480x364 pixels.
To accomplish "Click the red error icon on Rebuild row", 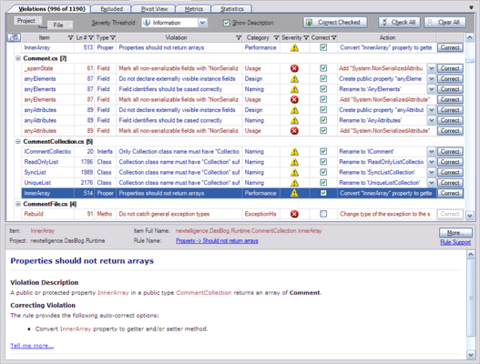I will tap(294, 214).
